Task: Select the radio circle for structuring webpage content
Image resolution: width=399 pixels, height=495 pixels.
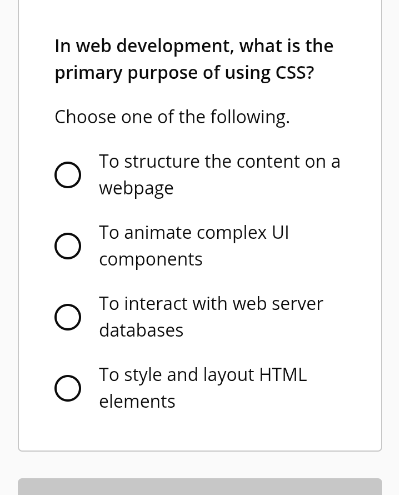Action: (x=68, y=175)
